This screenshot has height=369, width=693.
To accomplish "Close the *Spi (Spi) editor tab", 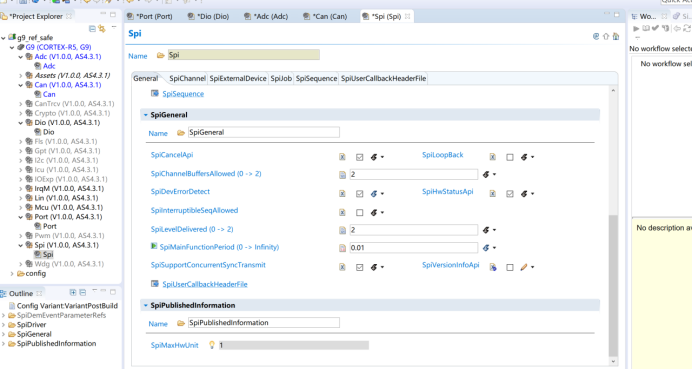I will point(407,16).
